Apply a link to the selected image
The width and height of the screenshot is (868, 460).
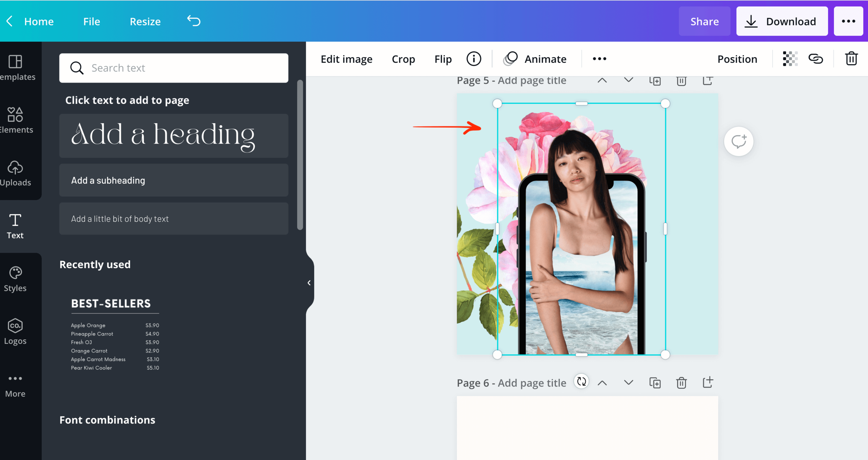tap(816, 59)
